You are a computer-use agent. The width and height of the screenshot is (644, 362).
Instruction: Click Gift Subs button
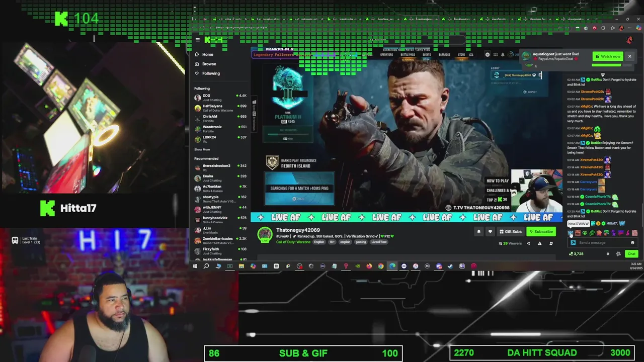[510, 232]
